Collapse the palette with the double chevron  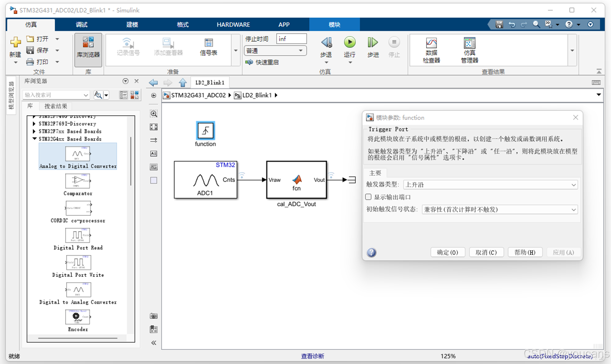154,343
